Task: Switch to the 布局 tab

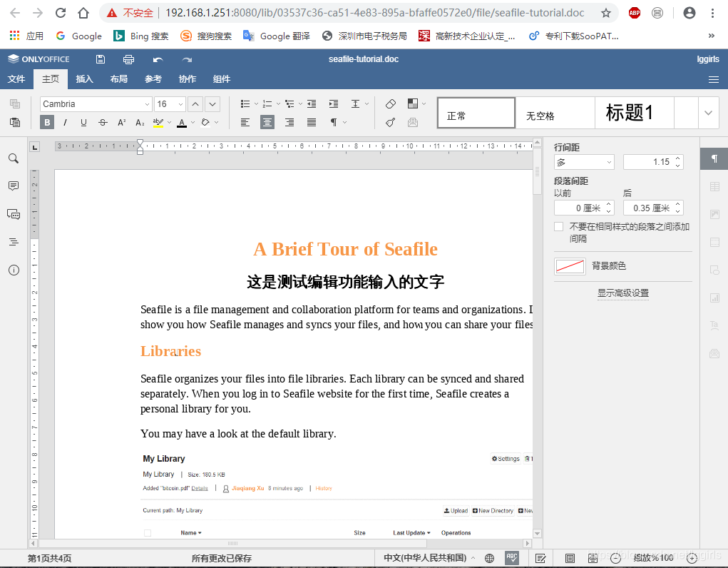Action: tap(119, 79)
